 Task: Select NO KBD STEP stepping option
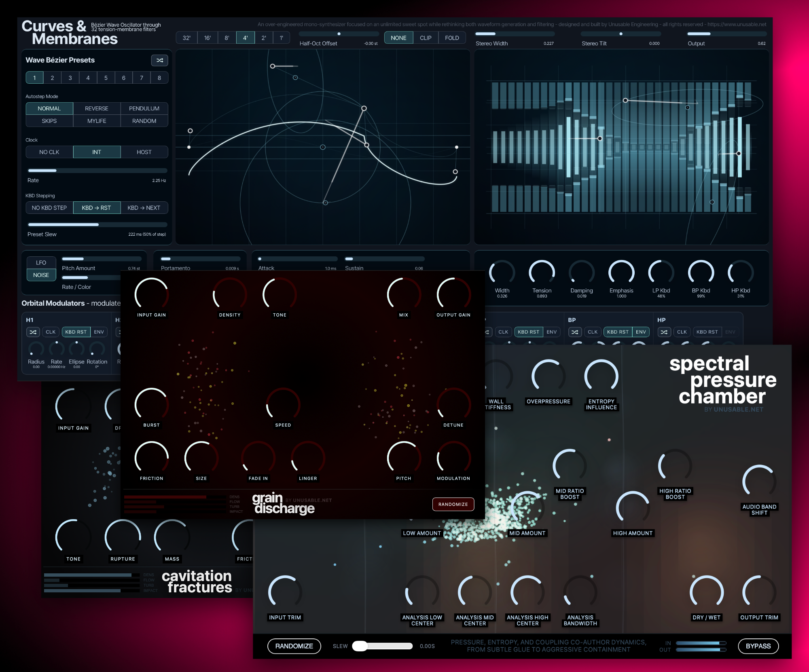point(49,208)
